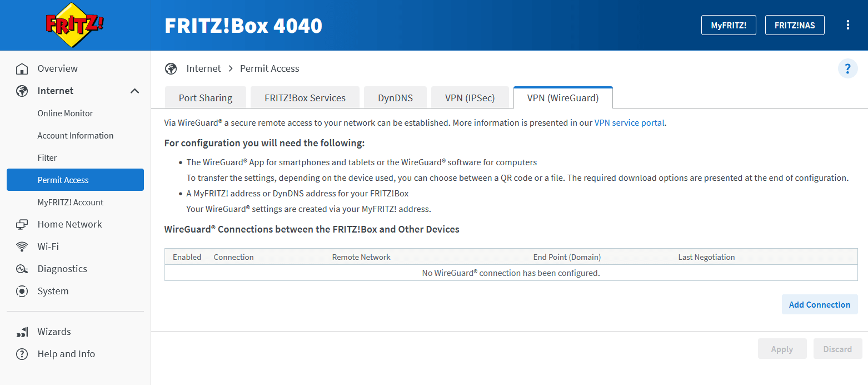Viewport: 868px width, 385px height.
Task: Click the Discard button
Action: click(837, 349)
